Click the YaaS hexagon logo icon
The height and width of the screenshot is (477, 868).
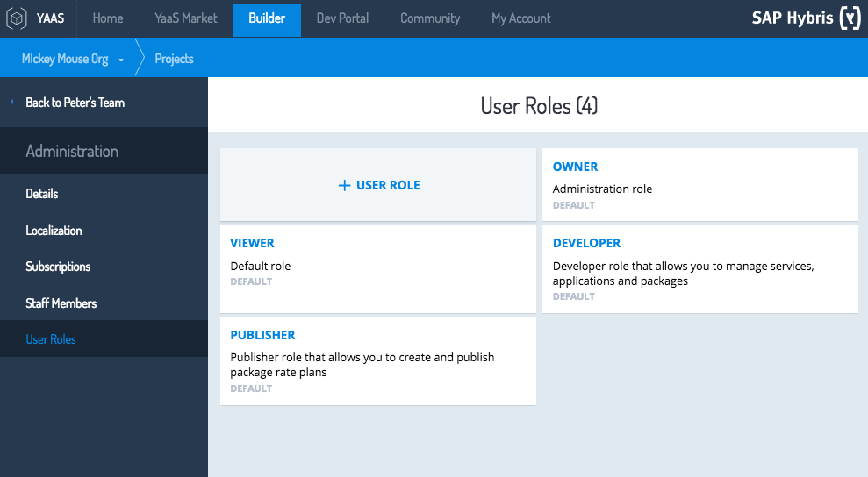[x=17, y=18]
